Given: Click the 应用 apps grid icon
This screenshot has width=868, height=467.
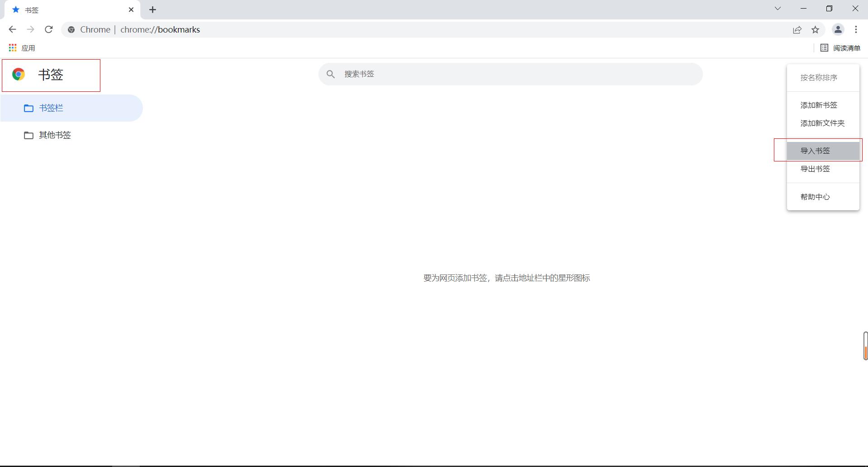Looking at the screenshot, I should coord(12,47).
